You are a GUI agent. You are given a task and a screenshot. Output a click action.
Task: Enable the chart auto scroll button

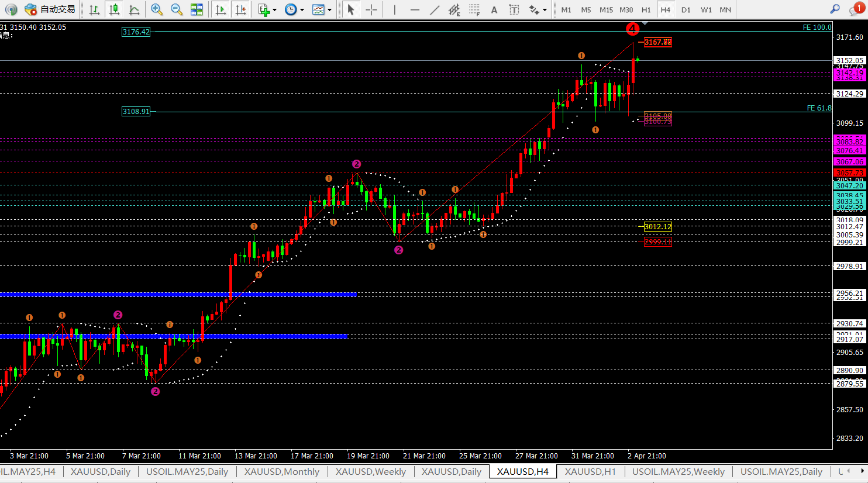pyautogui.click(x=221, y=9)
